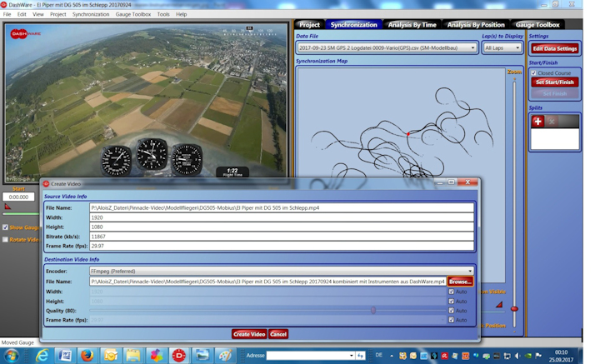Image resolution: width=600 pixels, height=364 pixels.
Task: Open the View menu
Action: pyautogui.click(x=37, y=14)
